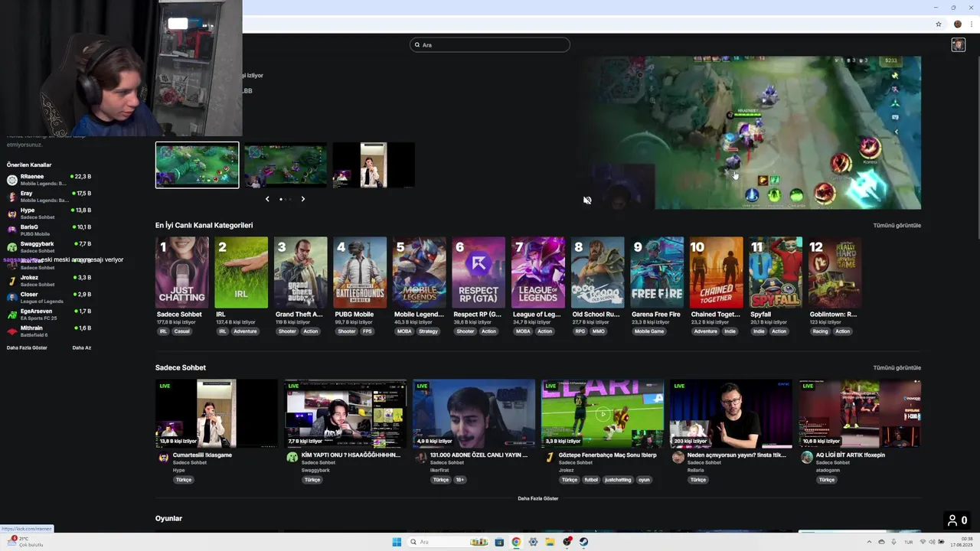The height and width of the screenshot is (551, 980).
Task: Click Swaggybark avatar under KİM YAPTI ONU stream
Action: (x=292, y=458)
